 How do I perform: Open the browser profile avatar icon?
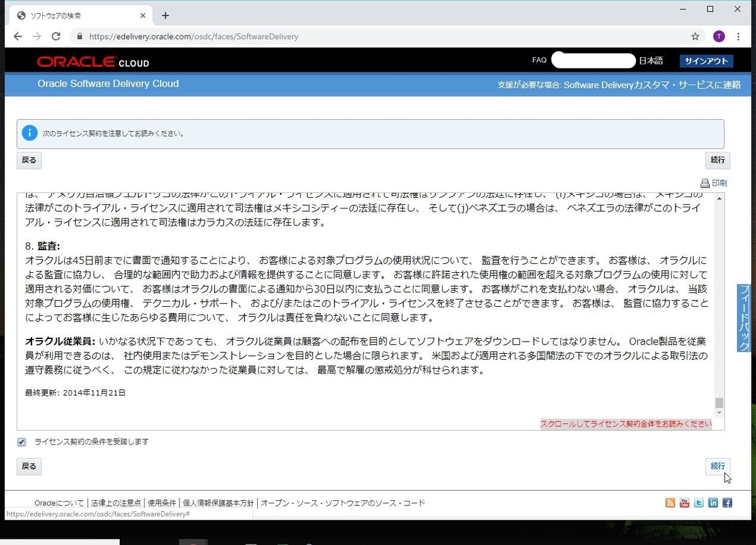[719, 37]
